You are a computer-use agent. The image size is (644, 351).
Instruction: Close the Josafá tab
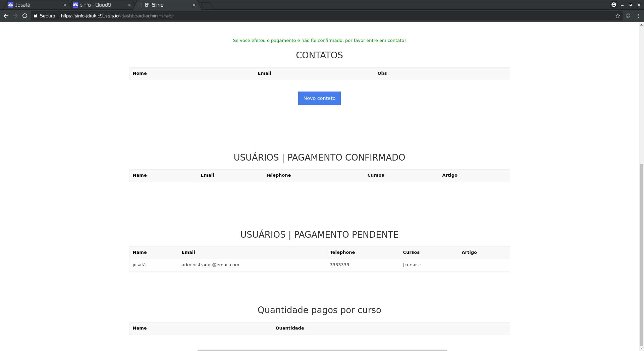click(65, 5)
